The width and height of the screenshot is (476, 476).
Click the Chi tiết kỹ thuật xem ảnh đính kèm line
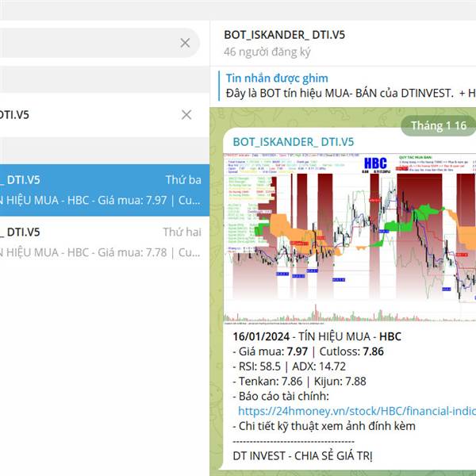(324, 426)
